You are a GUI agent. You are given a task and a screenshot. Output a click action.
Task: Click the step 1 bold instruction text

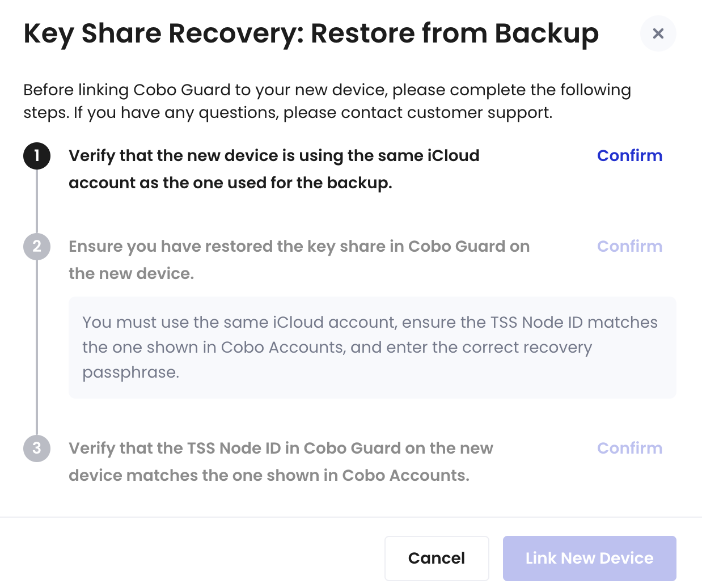click(x=274, y=168)
